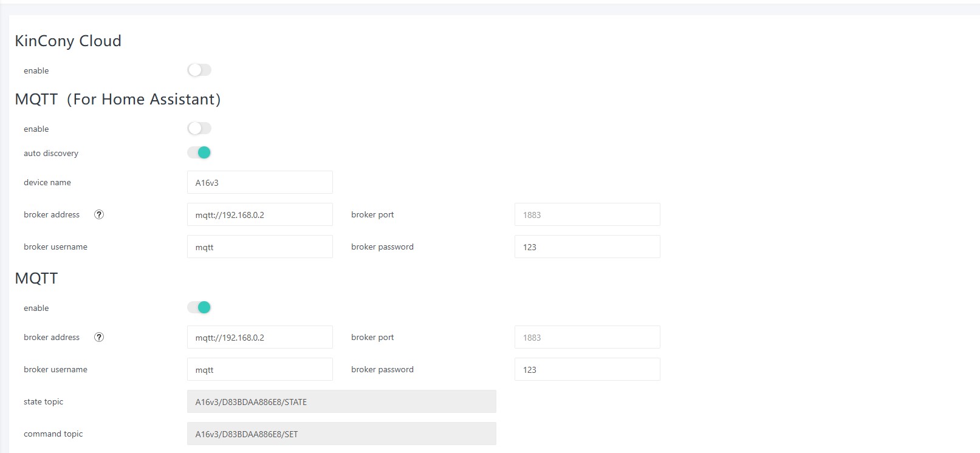Viewport: 980px width, 453px height.
Task: Click the "MQTT (For Home Assistant)" heading
Action: point(118,99)
